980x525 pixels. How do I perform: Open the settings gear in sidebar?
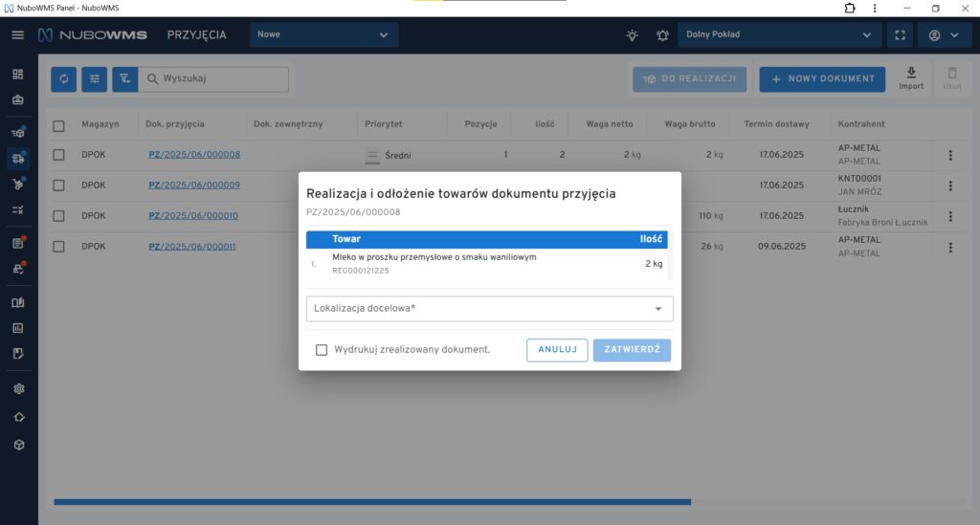[18, 389]
